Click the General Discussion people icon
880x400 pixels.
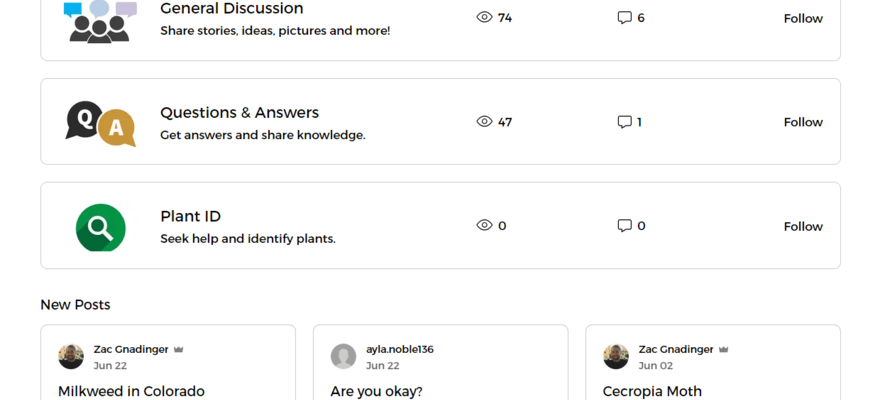100,21
